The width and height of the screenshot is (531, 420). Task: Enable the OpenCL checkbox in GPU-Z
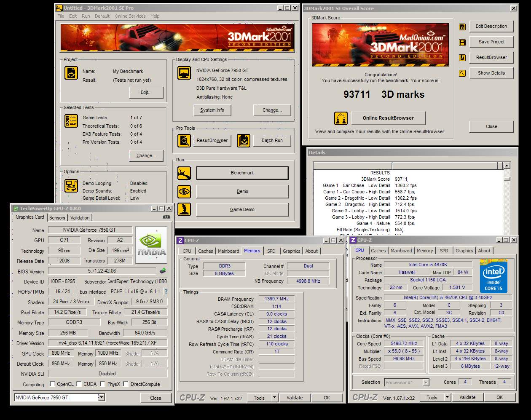pyautogui.click(x=52, y=384)
